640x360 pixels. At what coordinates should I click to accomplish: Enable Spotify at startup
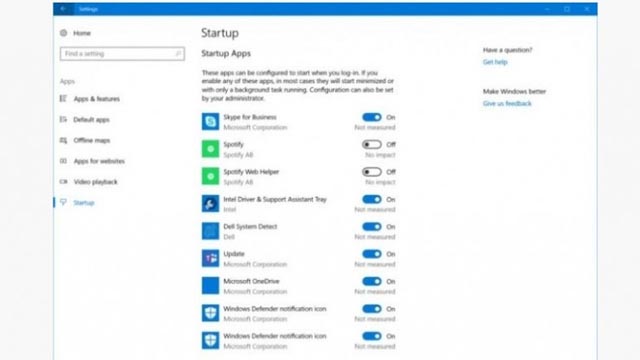(x=371, y=144)
